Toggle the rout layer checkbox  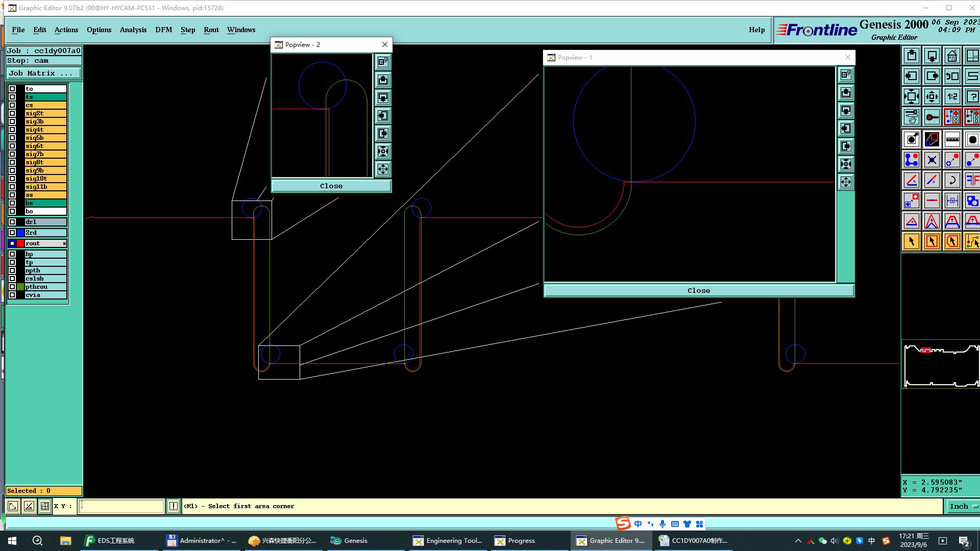click(12, 243)
